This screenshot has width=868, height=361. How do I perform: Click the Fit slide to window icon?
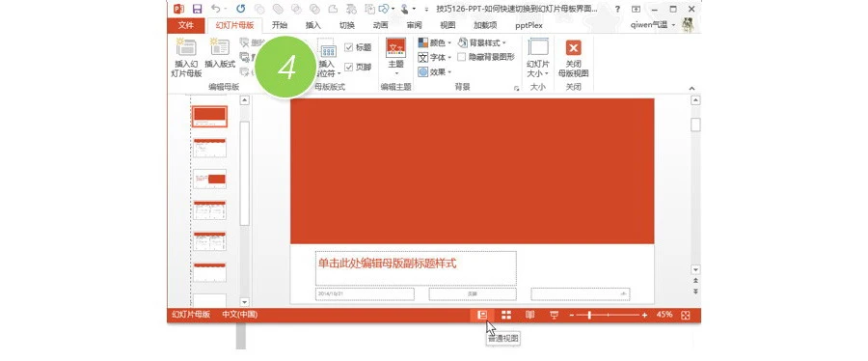(x=686, y=315)
